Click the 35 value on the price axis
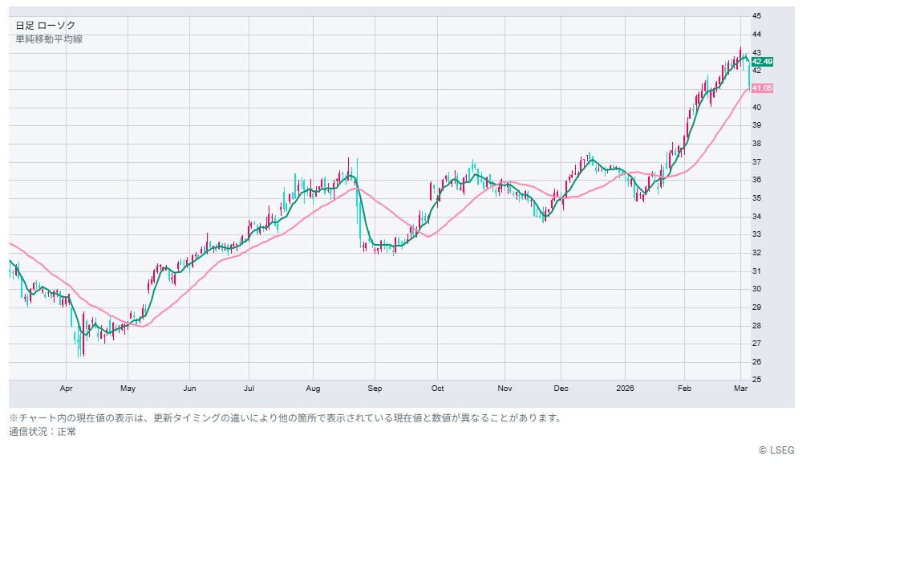 [757, 198]
